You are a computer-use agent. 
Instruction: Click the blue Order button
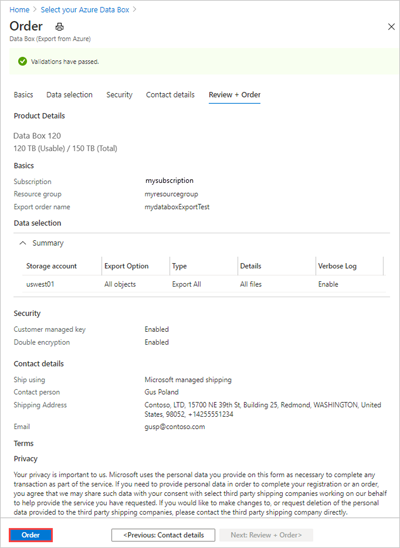31,535
